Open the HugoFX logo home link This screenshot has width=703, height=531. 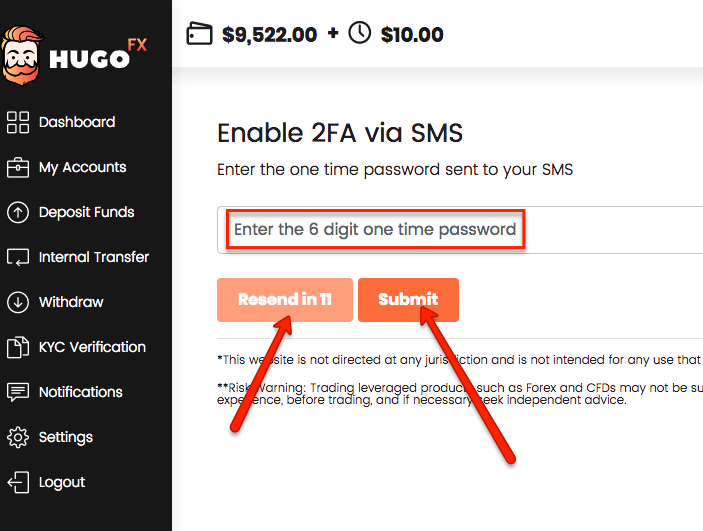coord(74,55)
